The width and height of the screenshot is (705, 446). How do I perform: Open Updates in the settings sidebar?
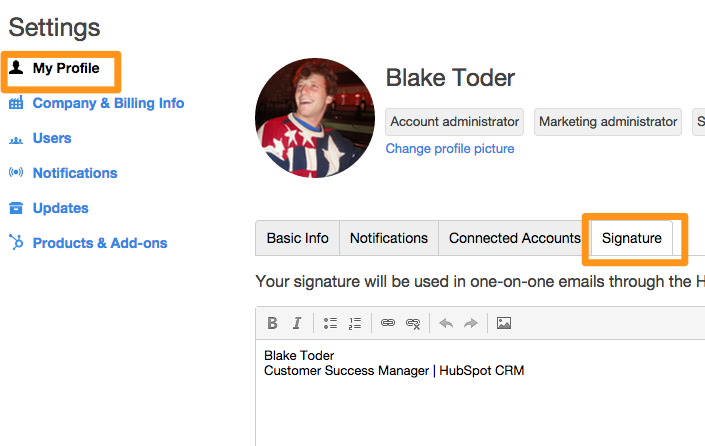tap(60, 208)
